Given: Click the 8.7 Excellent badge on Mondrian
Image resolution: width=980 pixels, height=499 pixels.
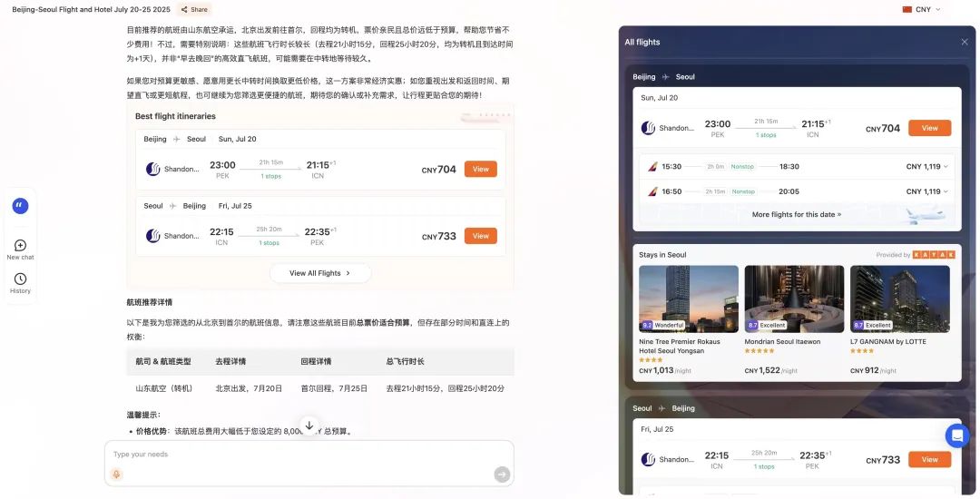Looking at the screenshot, I should tap(767, 326).
